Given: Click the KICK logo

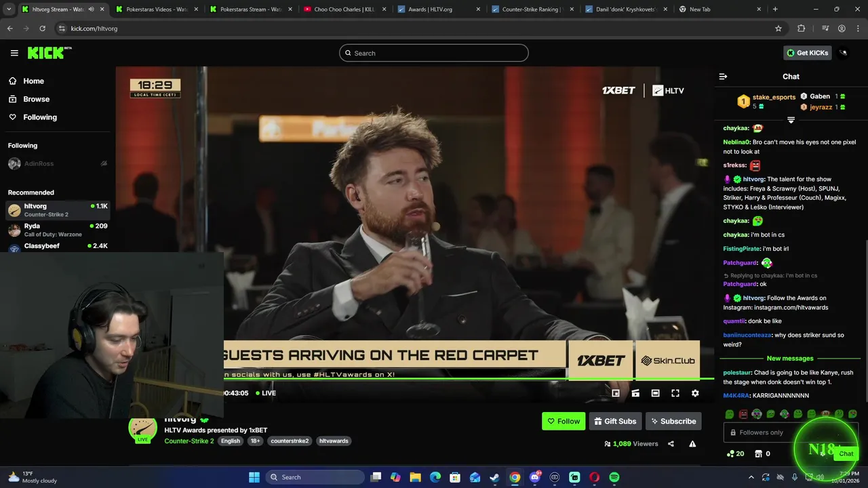Looking at the screenshot, I should point(50,53).
